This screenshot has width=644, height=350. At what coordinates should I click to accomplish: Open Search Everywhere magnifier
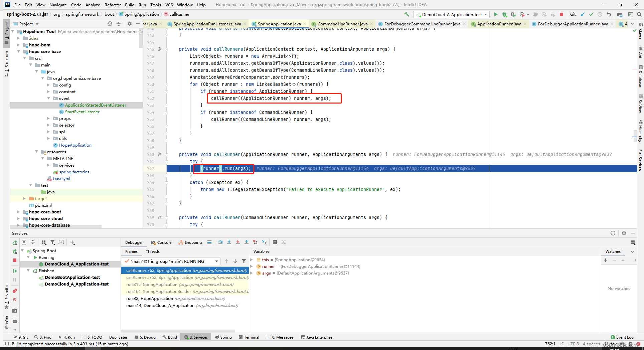pyautogui.click(x=639, y=14)
